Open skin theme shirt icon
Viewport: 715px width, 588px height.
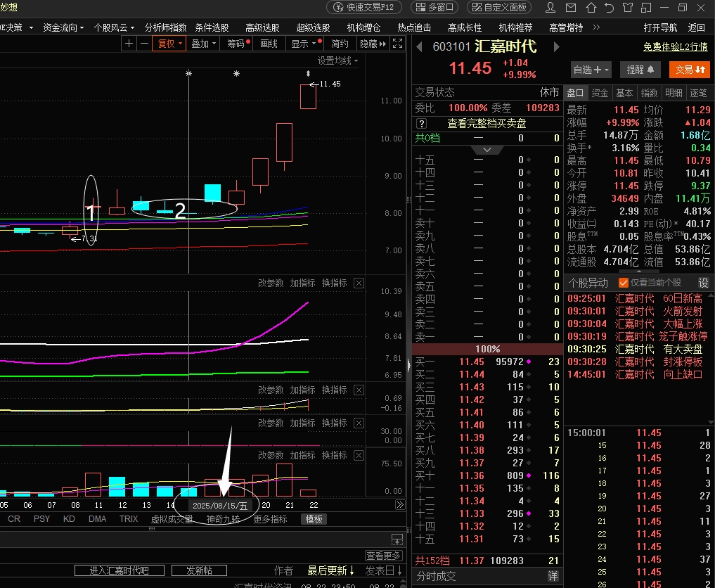coord(628,7)
